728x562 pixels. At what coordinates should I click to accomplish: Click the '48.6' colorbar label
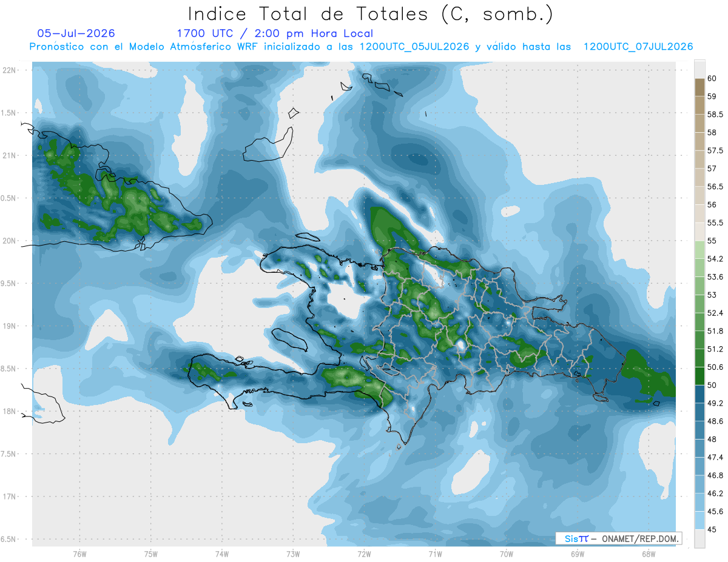point(715,421)
